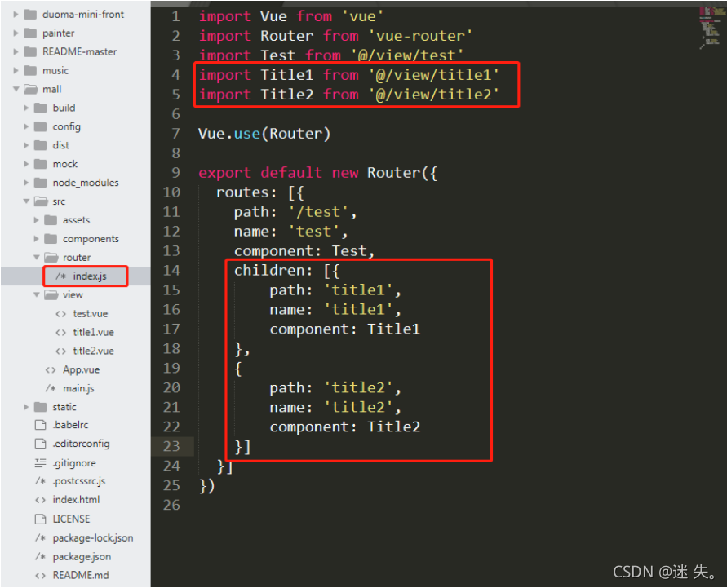Click the build folder icon
Viewport: 727px width, 588px height.
tap(41, 108)
